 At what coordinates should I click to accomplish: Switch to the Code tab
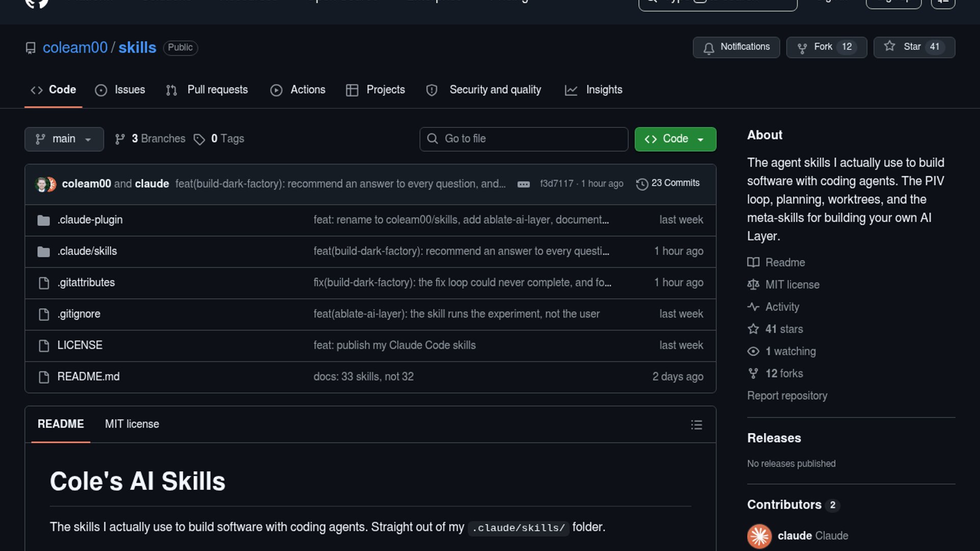click(53, 90)
